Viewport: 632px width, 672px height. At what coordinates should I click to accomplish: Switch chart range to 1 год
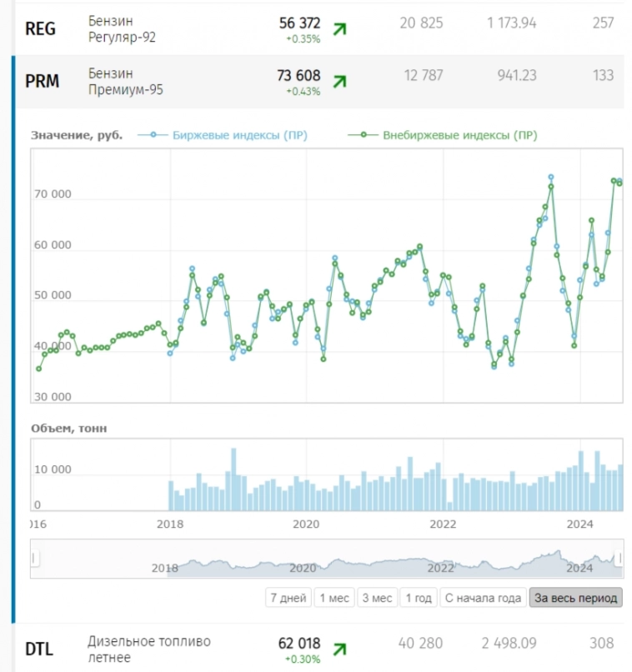(418, 598)
